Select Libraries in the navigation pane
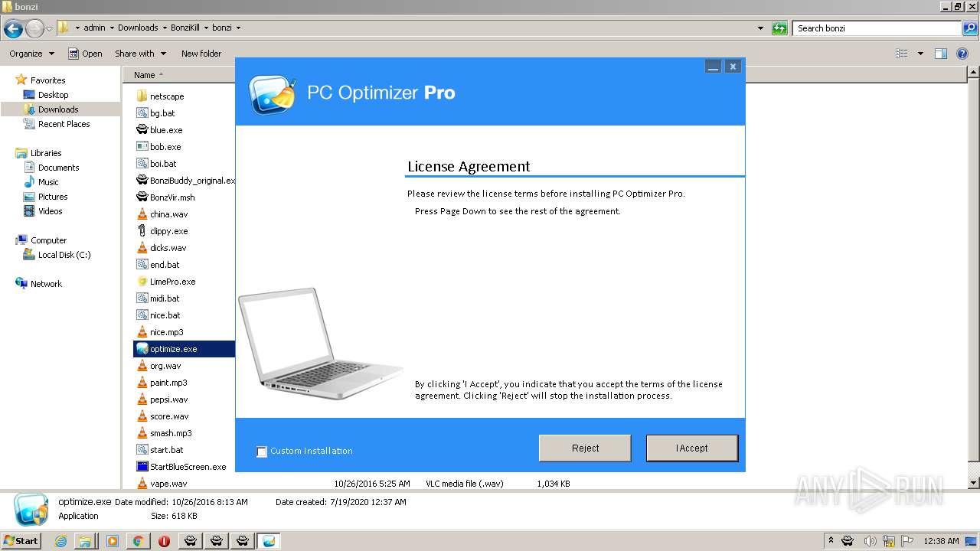 point(46,153)
